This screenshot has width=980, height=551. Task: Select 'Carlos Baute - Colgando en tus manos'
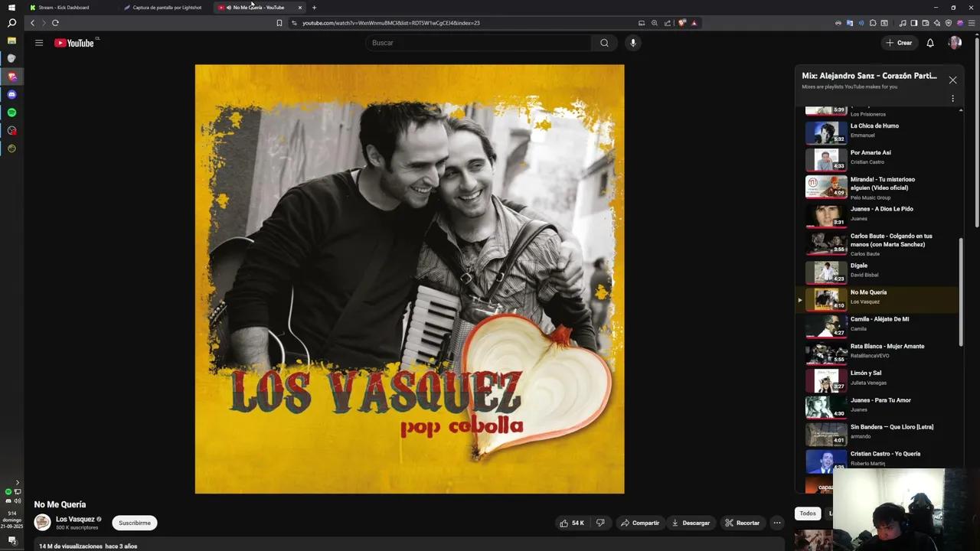pyautogui.click(x=877, y=244)
